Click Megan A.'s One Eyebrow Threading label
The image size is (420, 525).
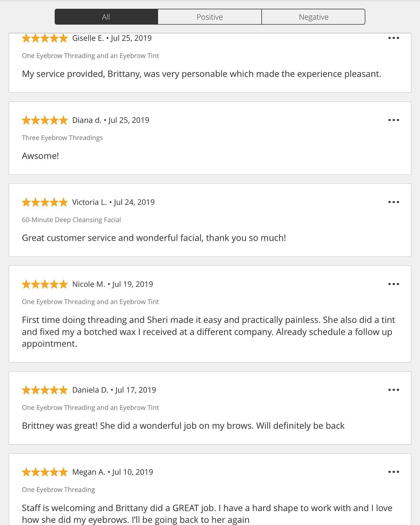(58, 490)
